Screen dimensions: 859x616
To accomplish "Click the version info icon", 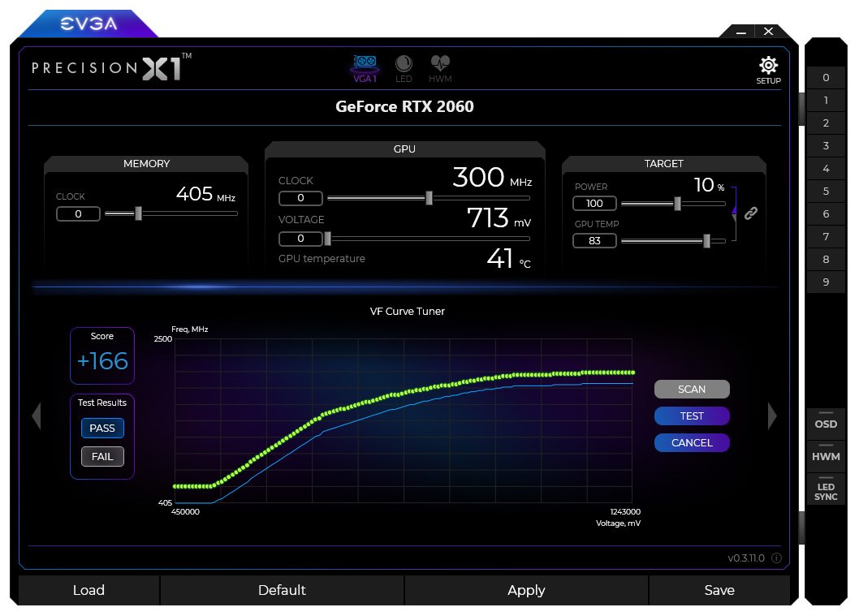I will [x=776, y=558].
